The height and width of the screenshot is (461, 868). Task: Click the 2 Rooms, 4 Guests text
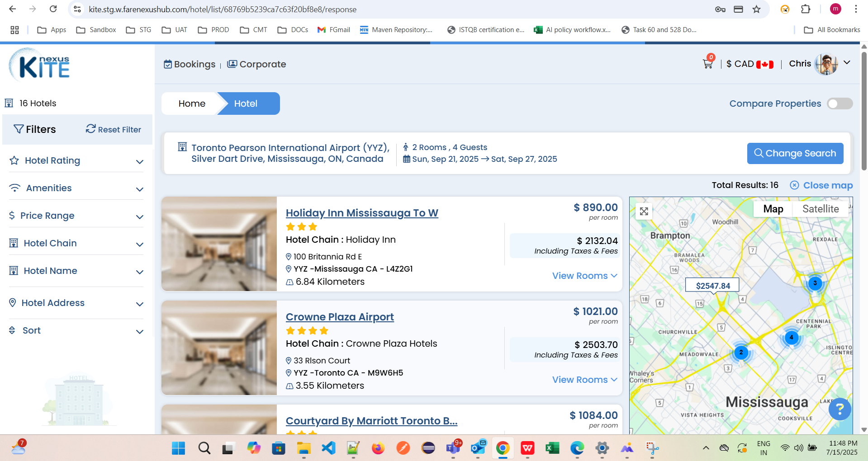pyautogui.click(x=450, y=147)
